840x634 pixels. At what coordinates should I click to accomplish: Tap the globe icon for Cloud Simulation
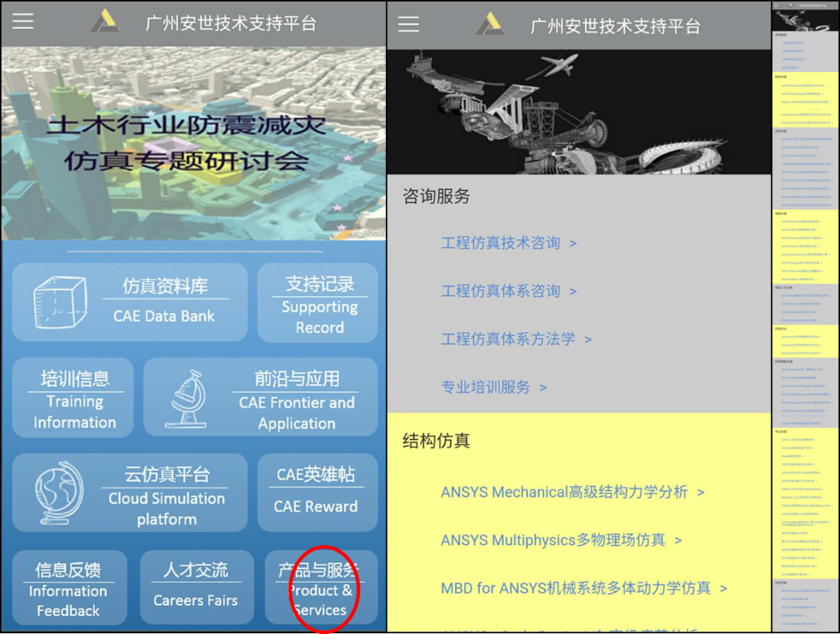pyautogui.click(x=59, y=493)
